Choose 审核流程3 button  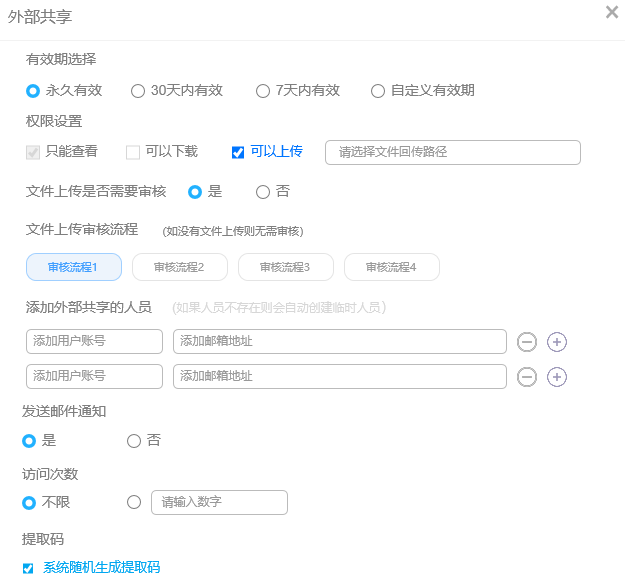[285, 267]
